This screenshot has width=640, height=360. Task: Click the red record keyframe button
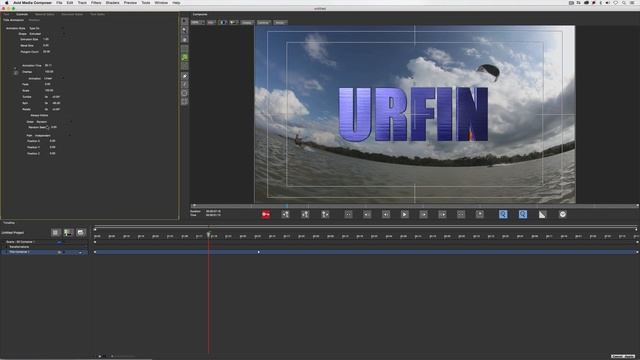pos(266,214)
